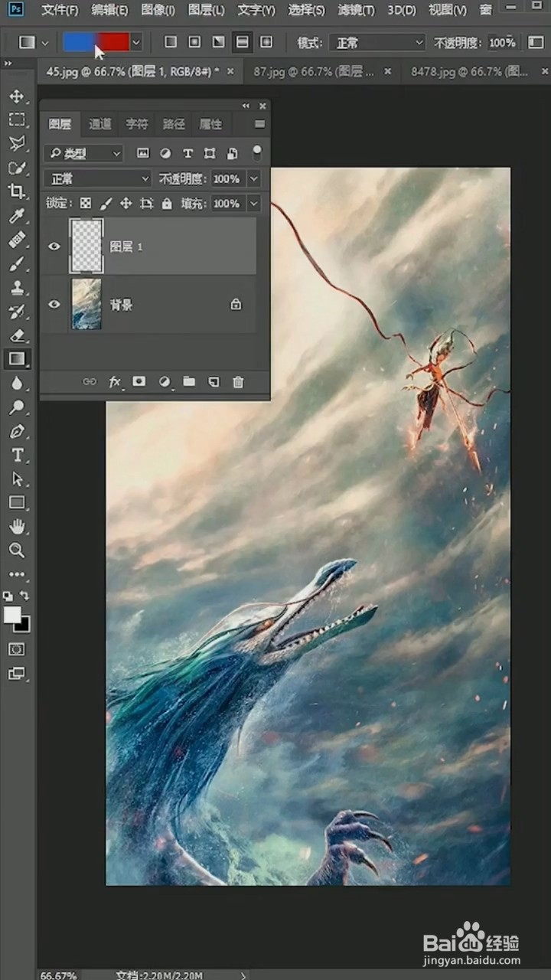Filter layers by pixel layers
551x980 pixels.
point(142,154)
